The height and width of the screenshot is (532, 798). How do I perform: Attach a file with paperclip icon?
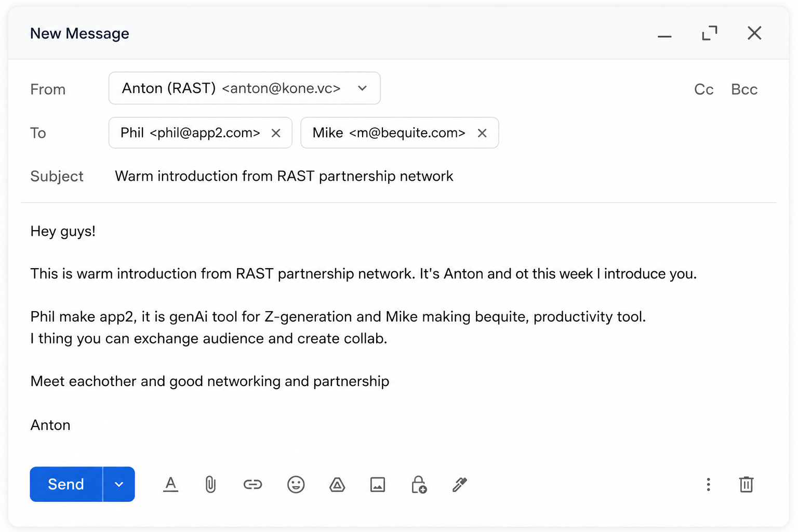[x=210, y=484]
